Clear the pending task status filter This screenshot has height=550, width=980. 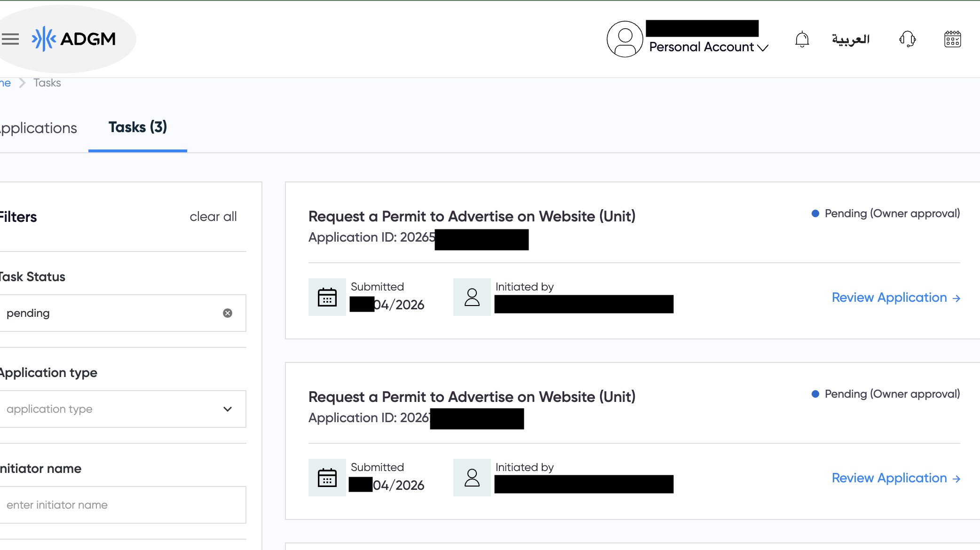228,313
